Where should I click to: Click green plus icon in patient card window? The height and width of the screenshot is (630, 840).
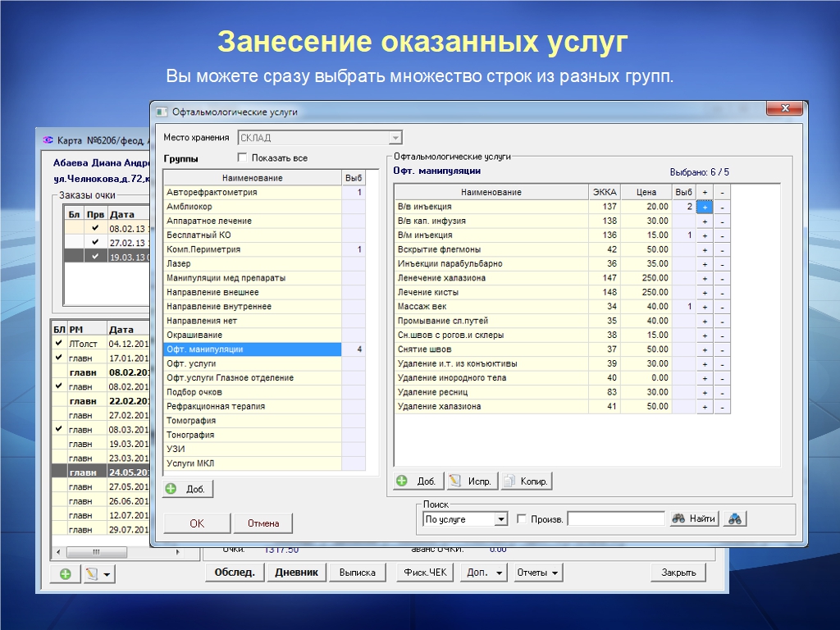65,574
